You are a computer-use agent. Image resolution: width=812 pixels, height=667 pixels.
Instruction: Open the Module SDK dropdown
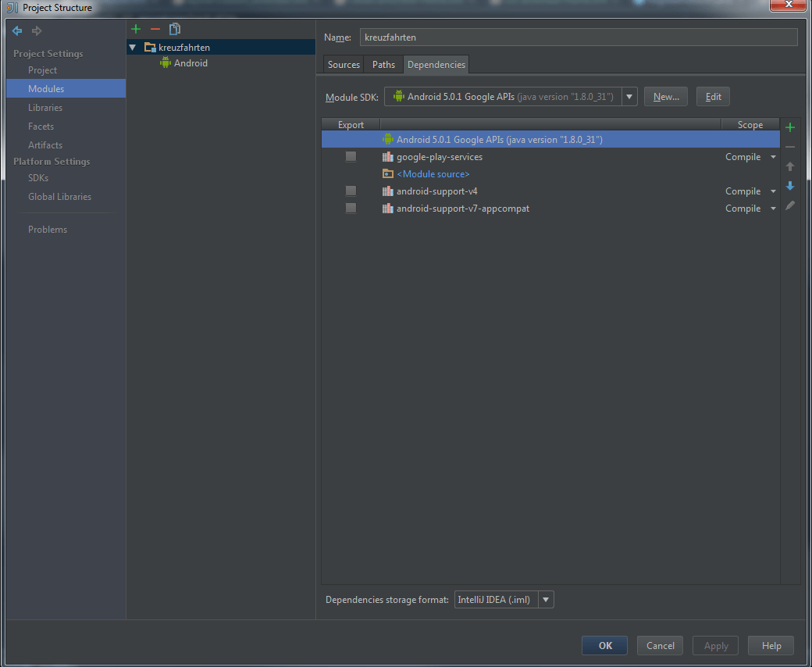point(629,97)
